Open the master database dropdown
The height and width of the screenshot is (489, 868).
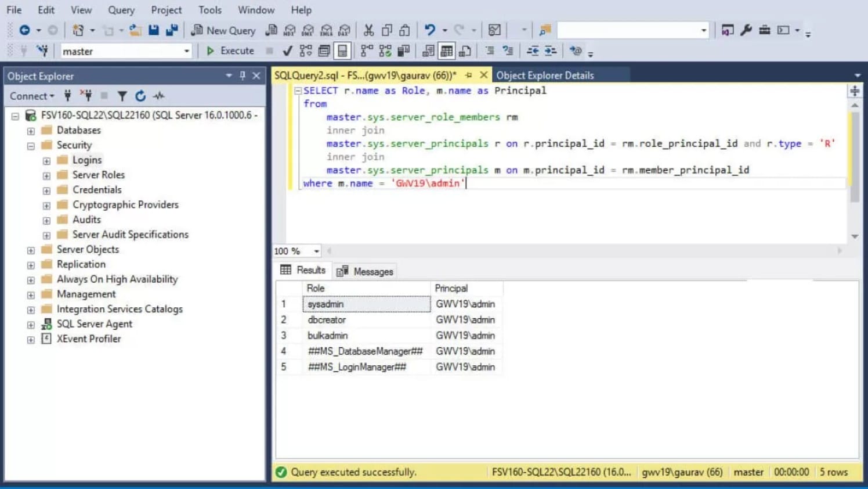(x=187, y=51)
